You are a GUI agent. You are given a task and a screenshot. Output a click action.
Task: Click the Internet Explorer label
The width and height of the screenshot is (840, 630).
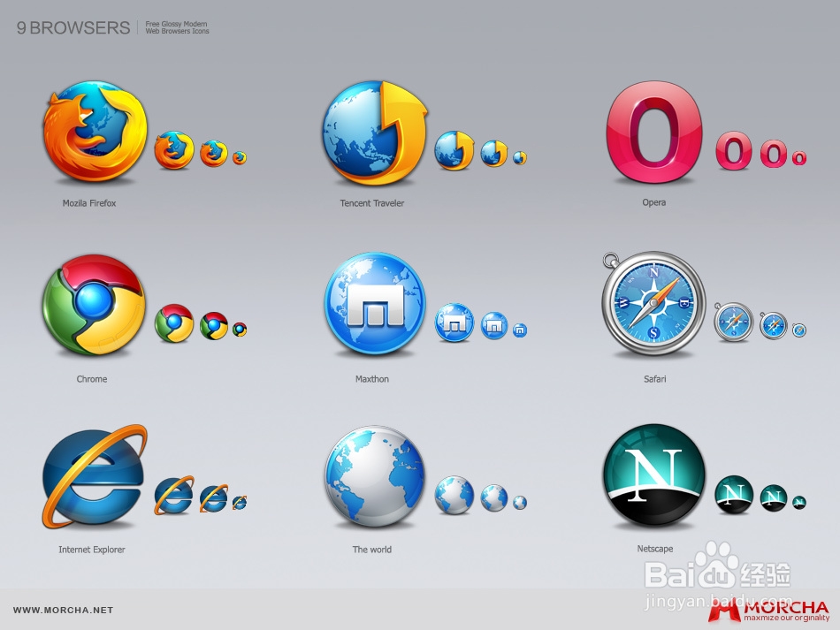pos(92,550)
